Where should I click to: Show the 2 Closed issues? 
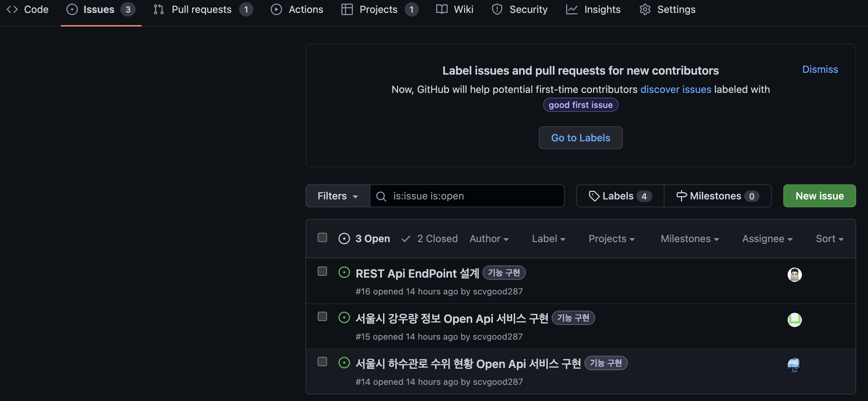click(x=429, y=239)
